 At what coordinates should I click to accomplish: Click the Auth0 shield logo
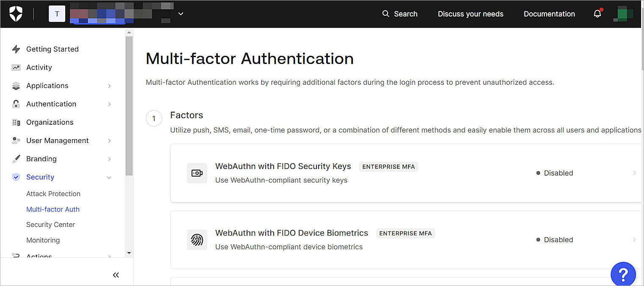tap(16, 14)
